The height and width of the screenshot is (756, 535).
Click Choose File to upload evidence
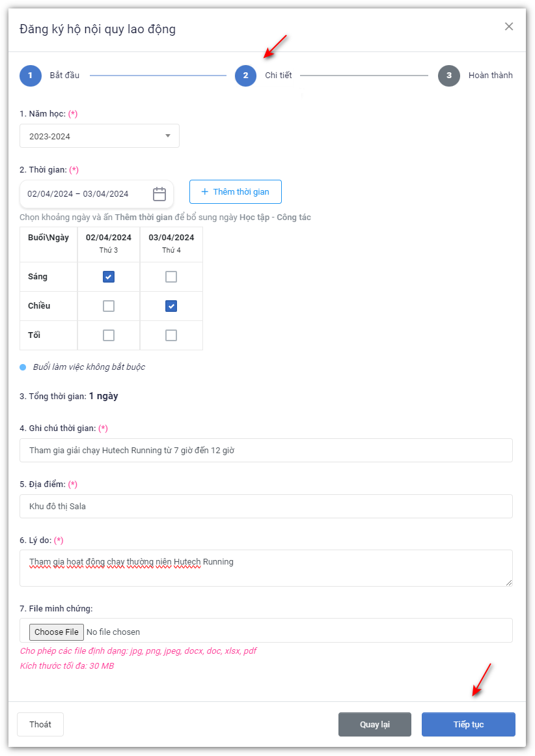point(57,632)
